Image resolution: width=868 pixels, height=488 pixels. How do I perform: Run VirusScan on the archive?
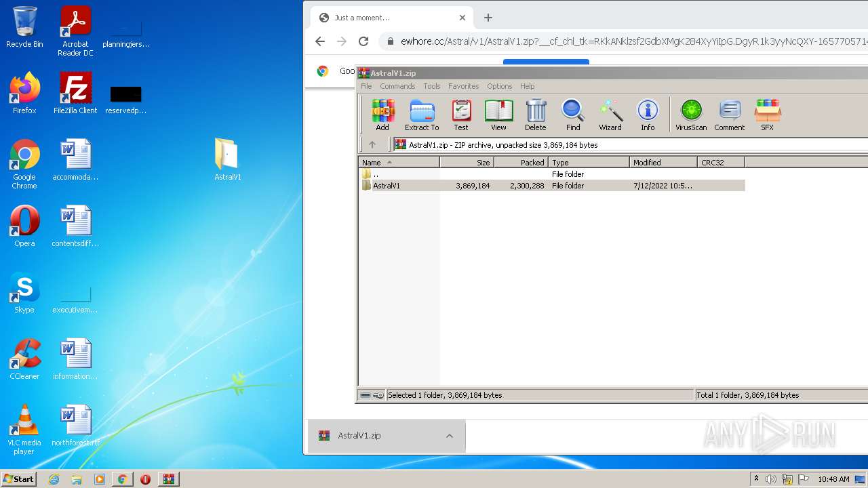click(x=691, y=115)
